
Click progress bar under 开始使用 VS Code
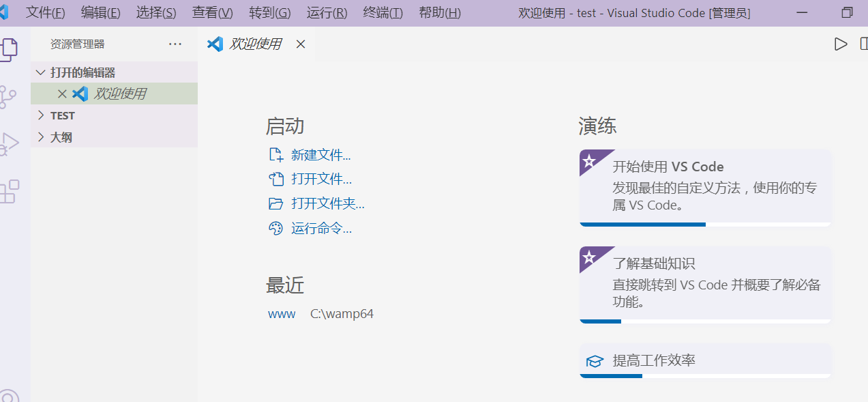coord(705,225)
